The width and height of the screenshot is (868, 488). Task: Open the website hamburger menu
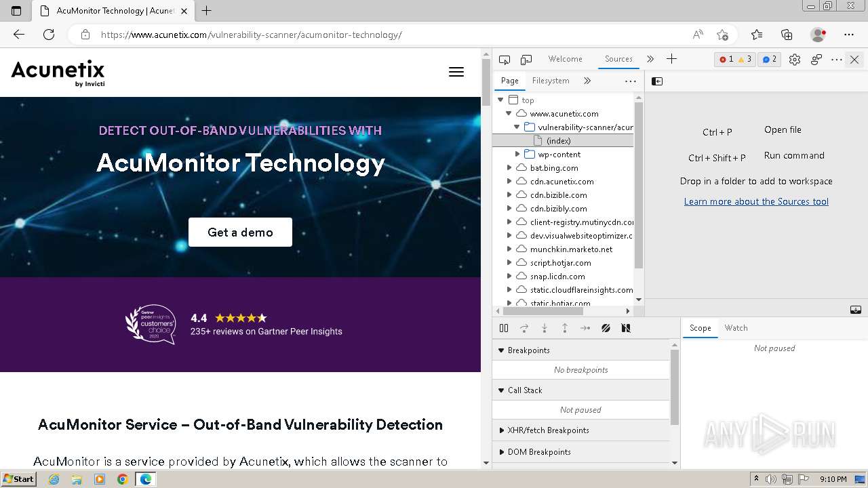click(x=456, y=72)
